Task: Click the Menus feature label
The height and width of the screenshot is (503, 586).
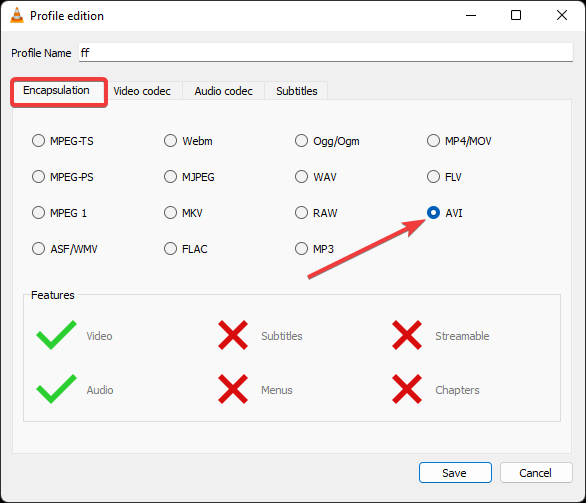Action: 277,390
